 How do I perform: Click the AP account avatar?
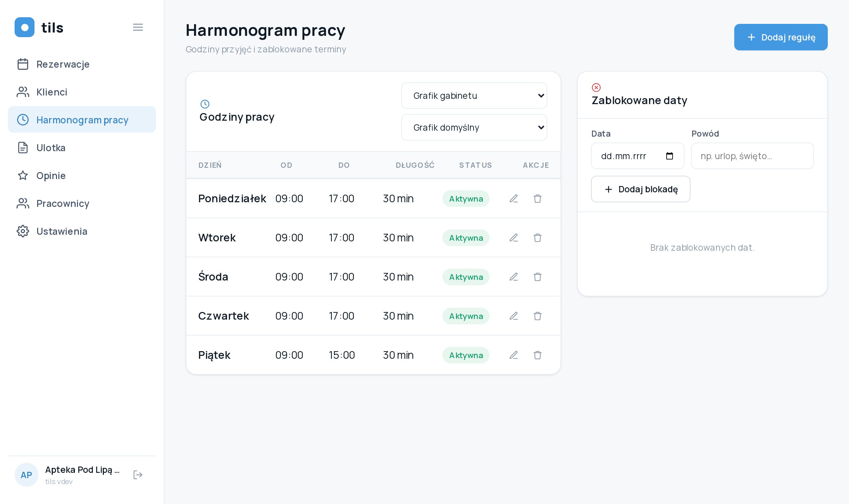point(27,475)
